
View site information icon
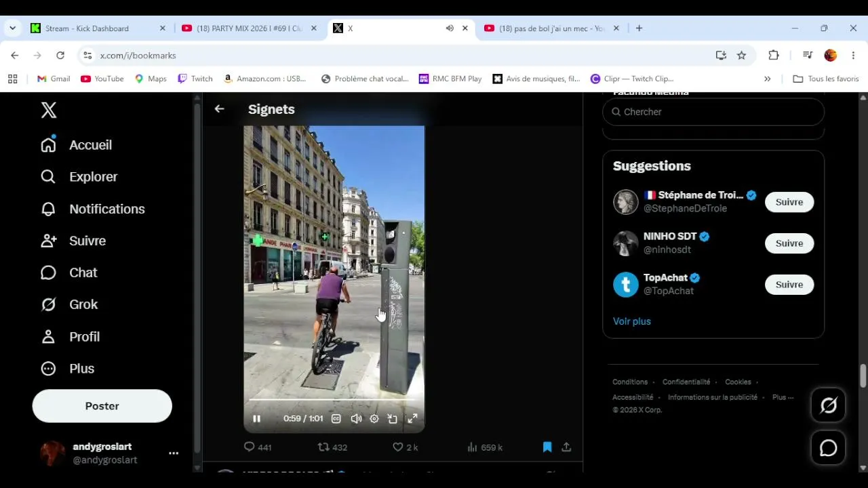[x=86, y=56]
